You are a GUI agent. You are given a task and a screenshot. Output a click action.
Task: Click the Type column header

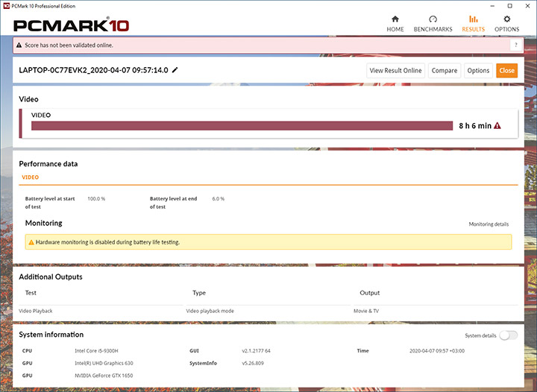point(199,293)
